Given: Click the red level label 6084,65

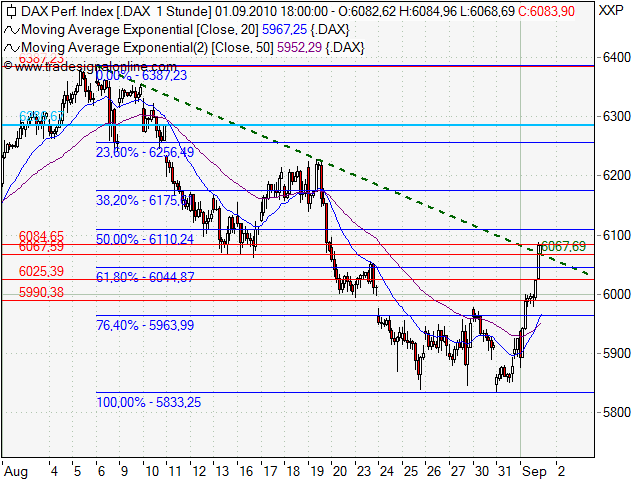Looking at the screenshot, I should pos(41,235).
